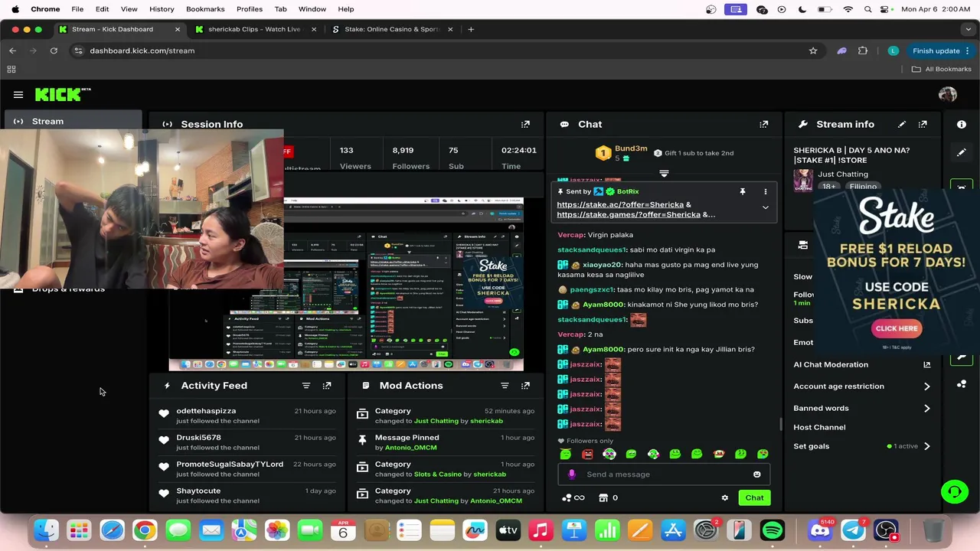Open the Bookmarks menu in menu bar
The height and width of the screenshot is (551, 980).
205,9
